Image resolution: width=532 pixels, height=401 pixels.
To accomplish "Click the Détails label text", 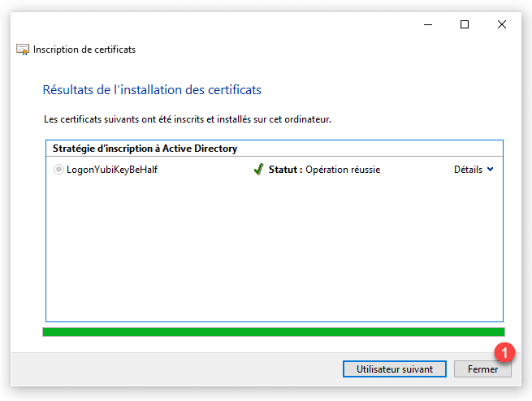I will click(468, 170).
